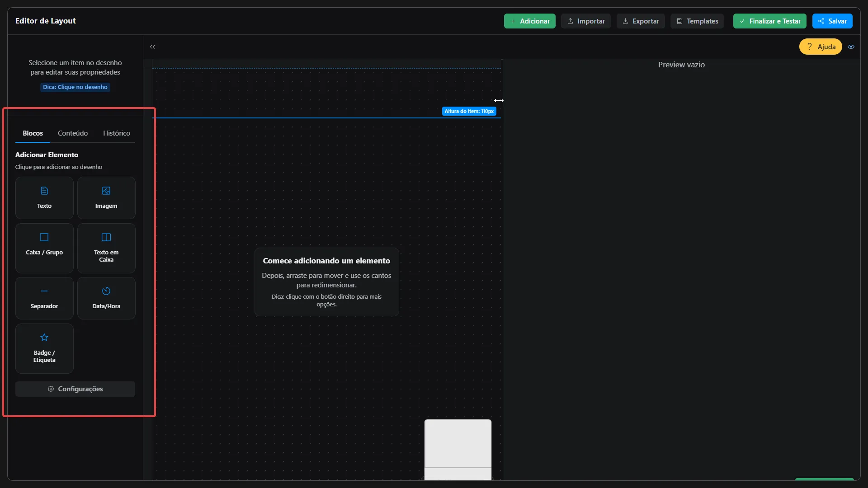The width and height of the screenshot is (868, 488).
Task: Click the Altura do Item height handle
Action: [469, 111]
